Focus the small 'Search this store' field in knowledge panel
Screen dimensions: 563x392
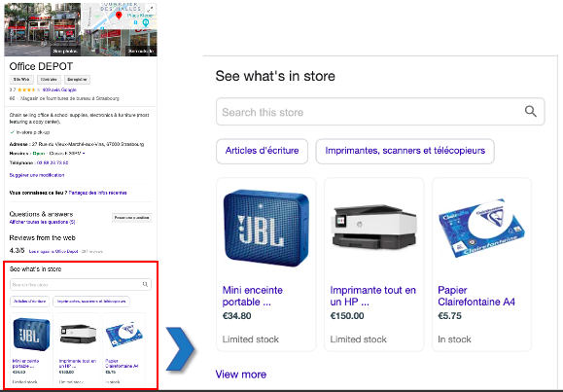pyautogui.click(x=81, y=284)
